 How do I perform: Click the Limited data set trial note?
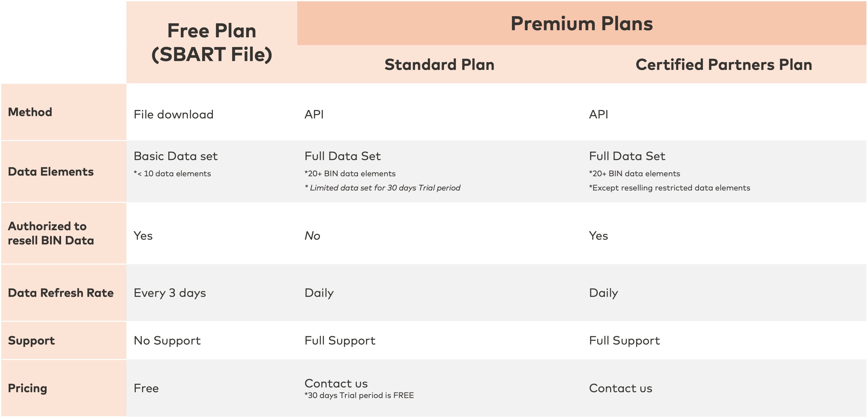(x=382, y=188)
